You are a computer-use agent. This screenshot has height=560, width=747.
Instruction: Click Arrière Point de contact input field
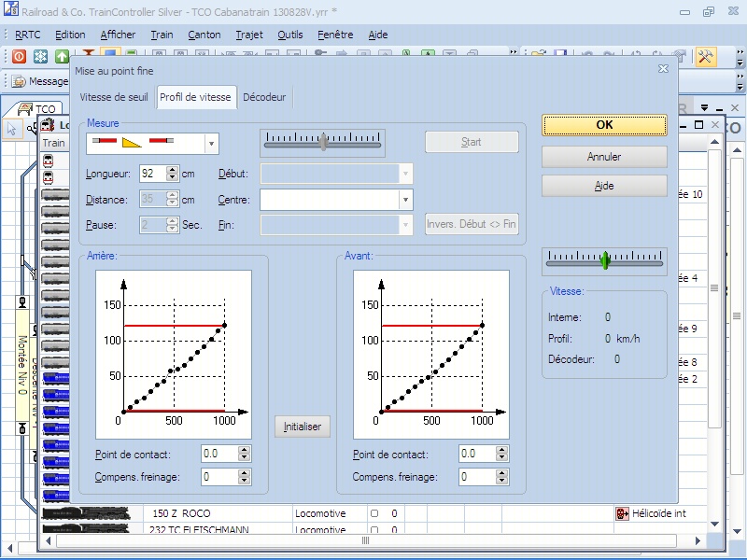tap(219, 454)
